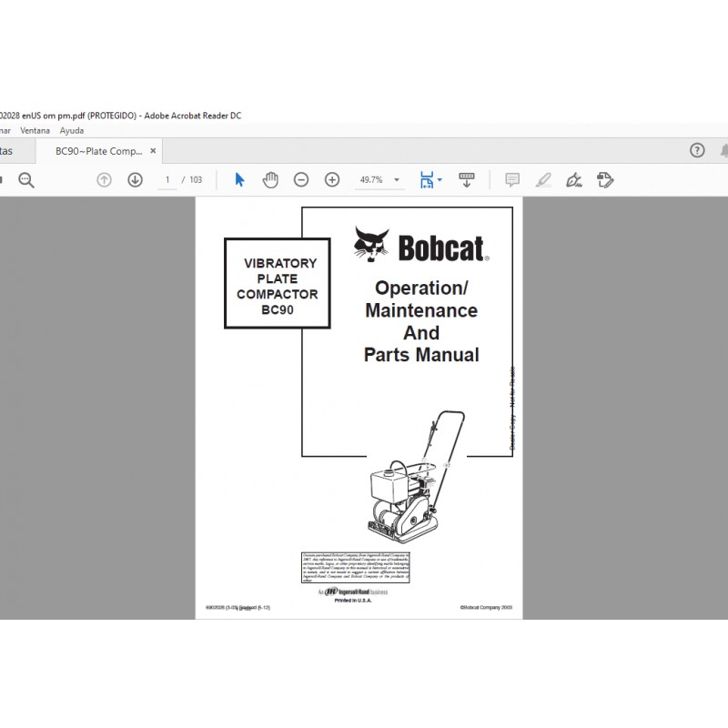Close the BC90 document tab
Screen dimensions: 728x728
[x=152, y=151]
